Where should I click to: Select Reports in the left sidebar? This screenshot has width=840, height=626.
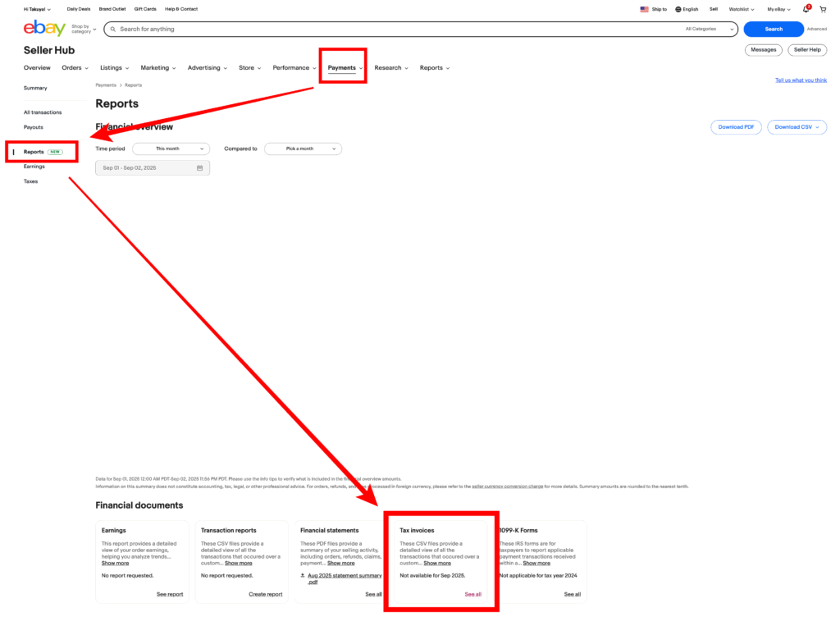[x=34, y=152]
